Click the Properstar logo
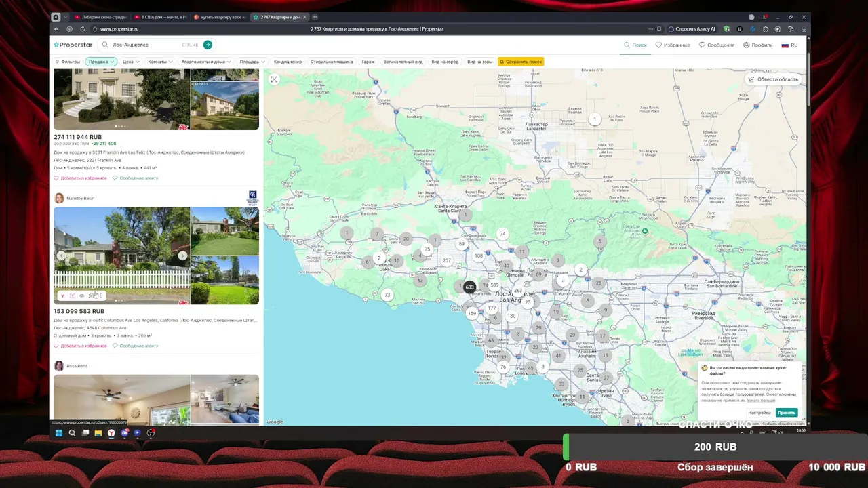The width and height of the screenshot is (868, 488). click(73, 45)
